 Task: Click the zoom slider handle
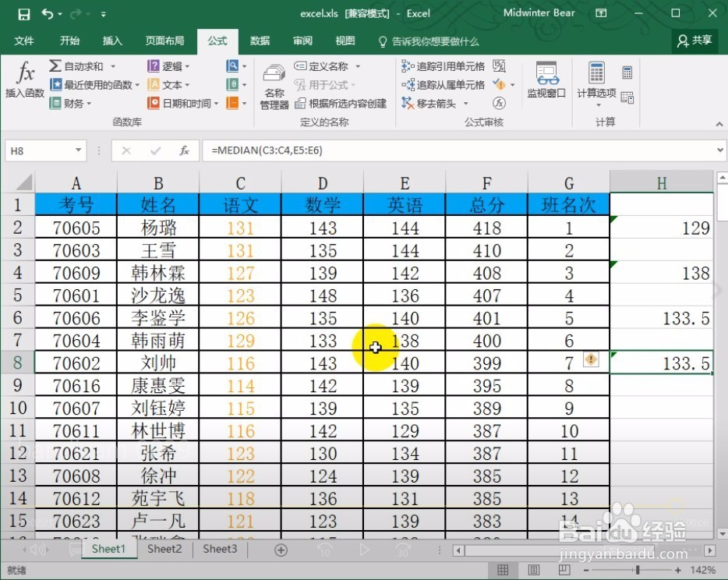tap(638, 570)
